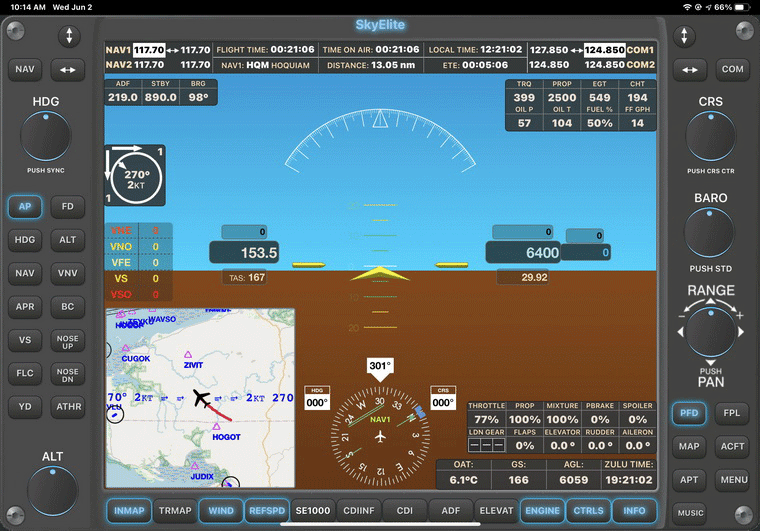Push the HDG sync knob
The height and width of the screenshot is (531, 760).
(46, 137)
